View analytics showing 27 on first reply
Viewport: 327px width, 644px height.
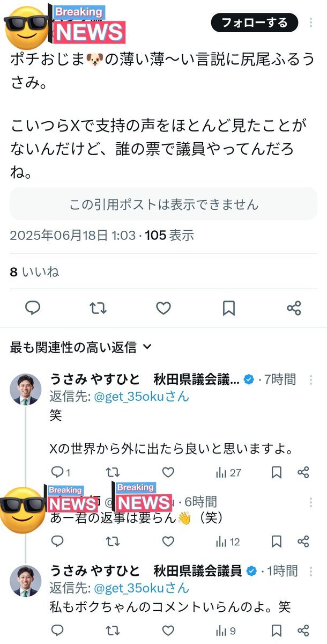pos(228,472)
